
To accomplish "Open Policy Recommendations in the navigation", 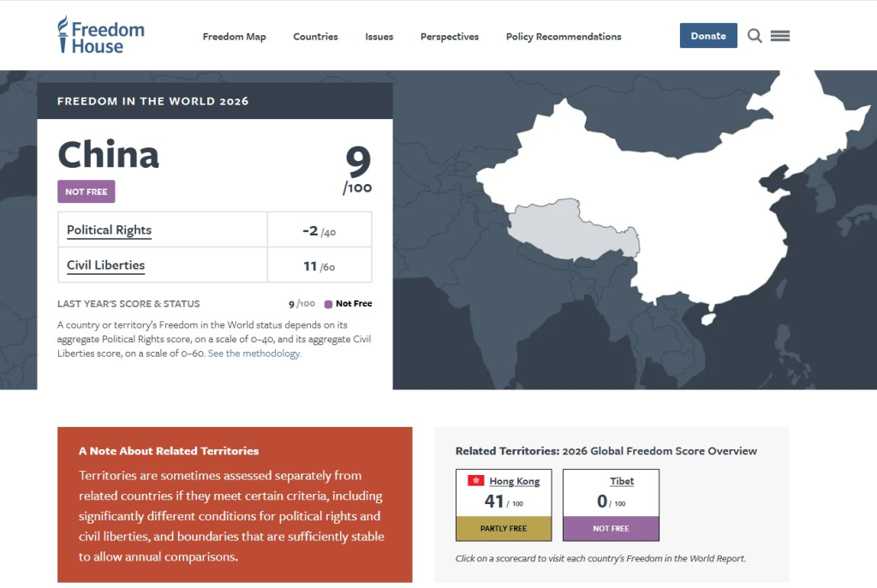I will pyautogui.click(x=564, y=37).
